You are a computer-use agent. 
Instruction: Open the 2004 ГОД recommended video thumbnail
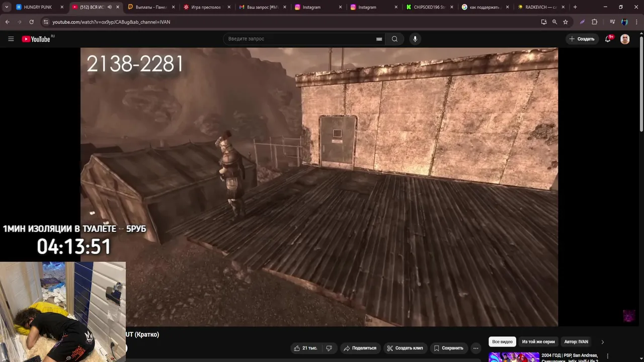click(x=513, y=357)
